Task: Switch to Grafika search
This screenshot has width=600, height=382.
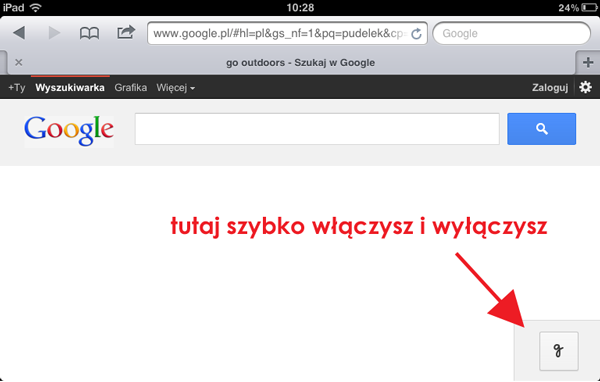Action: pos(130,88)
